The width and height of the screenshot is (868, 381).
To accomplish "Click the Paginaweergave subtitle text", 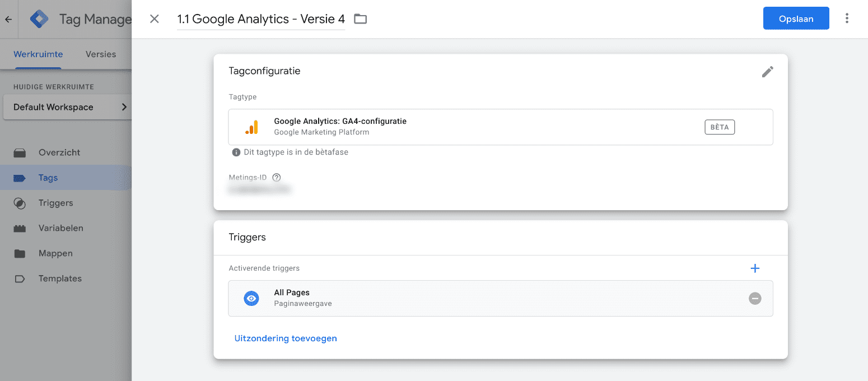I will point(303,304).
